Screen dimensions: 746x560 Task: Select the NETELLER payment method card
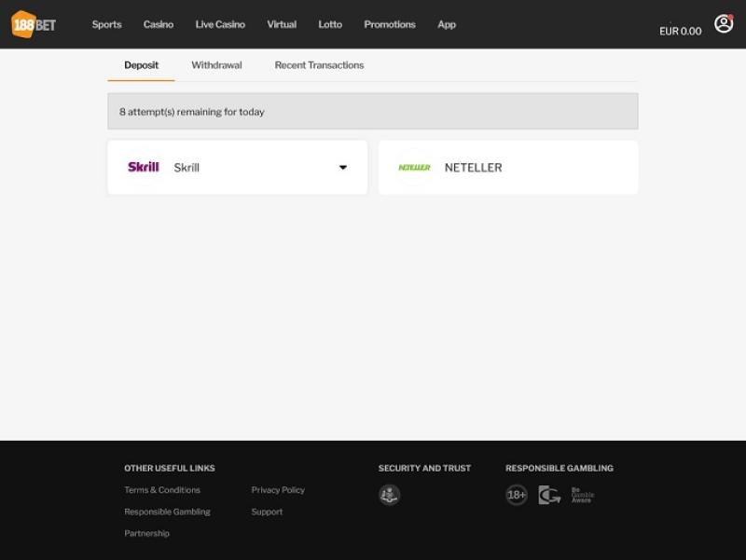508,168
